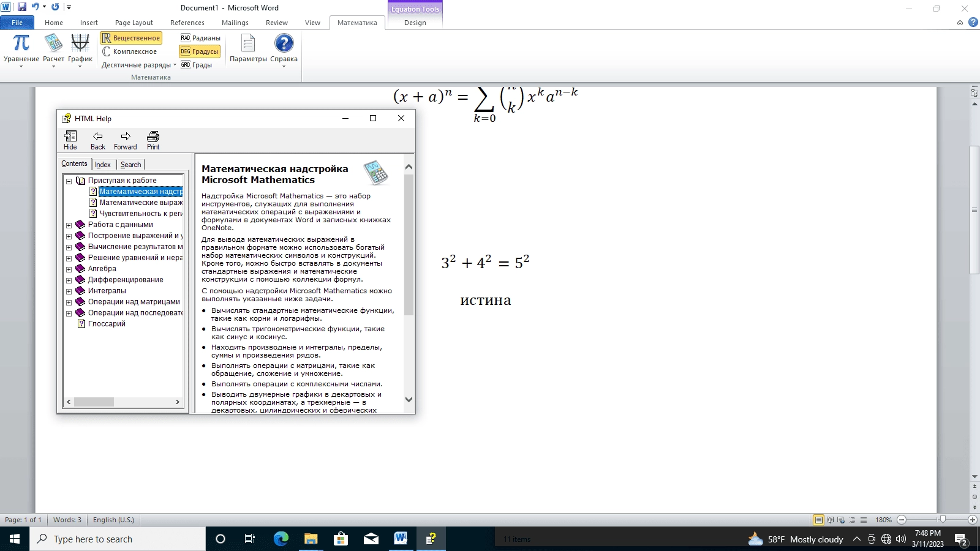Open Mail app from taskbar
Screen dimensions: 980x551
point(371,539)
